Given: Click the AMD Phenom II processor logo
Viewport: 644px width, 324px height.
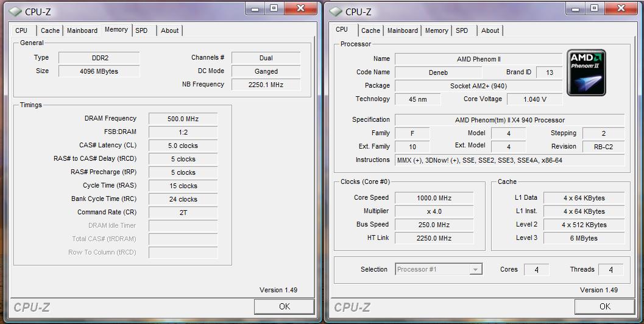Looking at the screenshot, I should click(x=586, y=72).
